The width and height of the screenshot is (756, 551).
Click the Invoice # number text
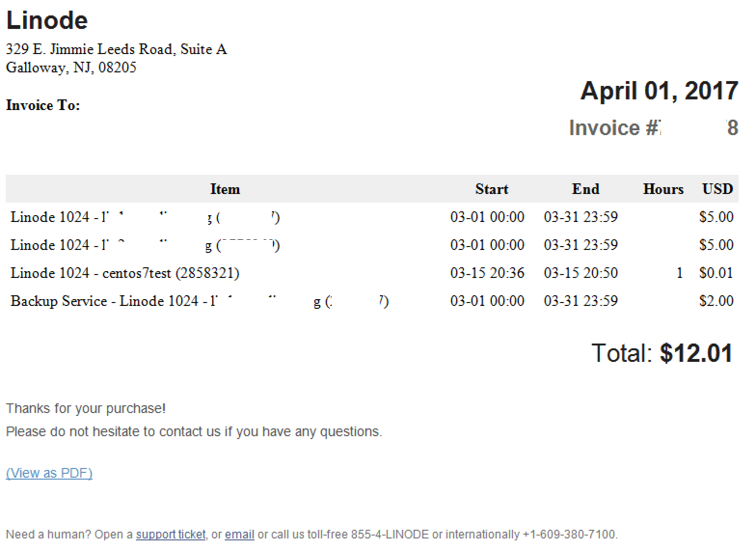point(653,128)
